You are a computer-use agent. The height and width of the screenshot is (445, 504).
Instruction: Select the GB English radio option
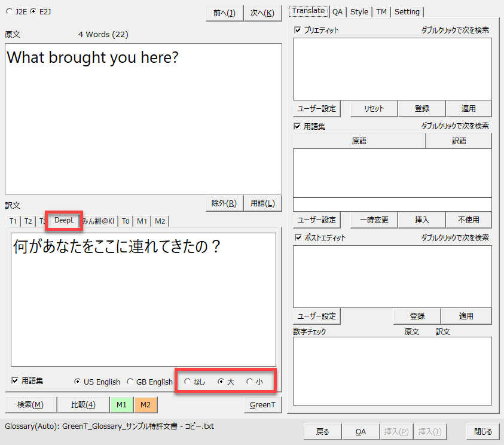pos(130,382)
